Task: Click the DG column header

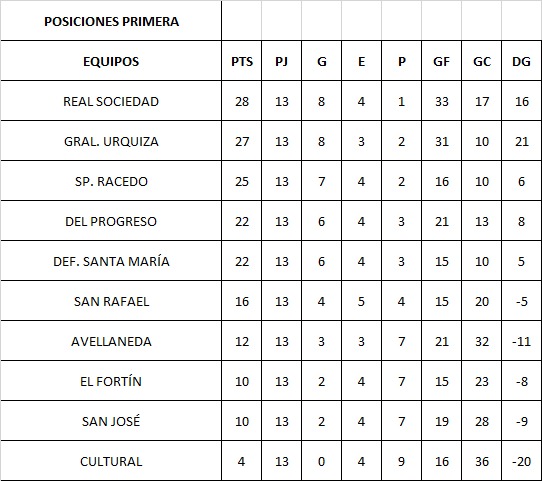Action: pos(521,61)
